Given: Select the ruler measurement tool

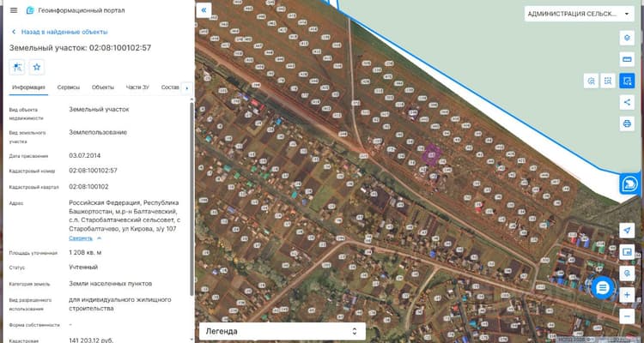Looking at the screenshot, I should (x=627, y=59).
